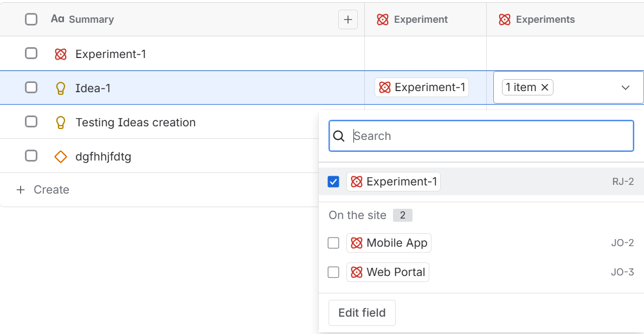The image size is (644, 334).
Task: Click the Experiment-1 row atom icon
Action: point(61,54)
